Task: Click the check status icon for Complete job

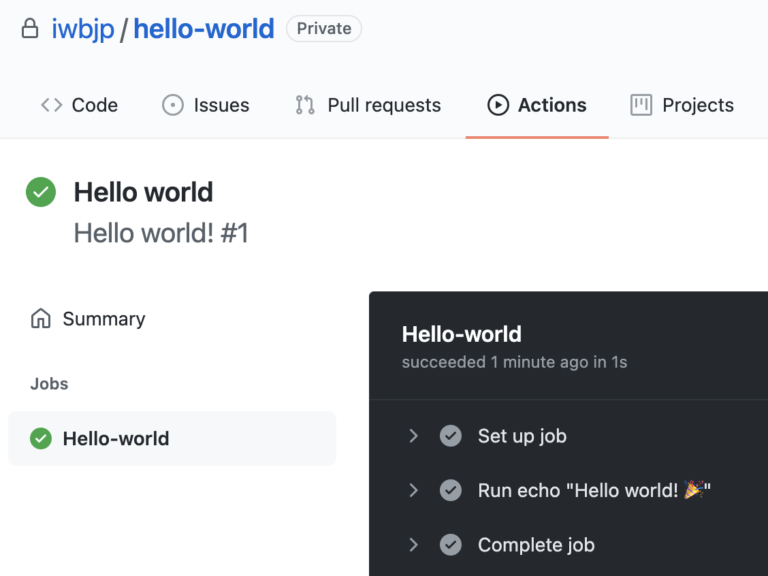Action: coord(451,545)
